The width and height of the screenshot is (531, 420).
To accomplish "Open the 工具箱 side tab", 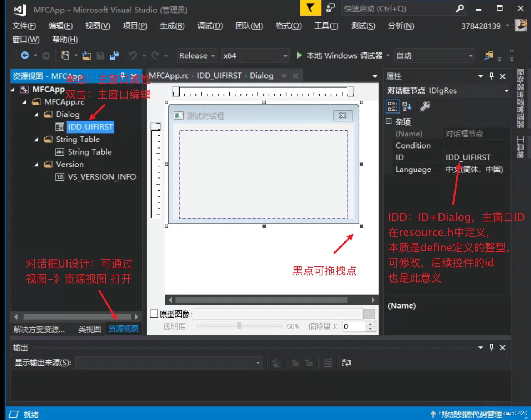I will pyautogui.click(x=520, y=147).
